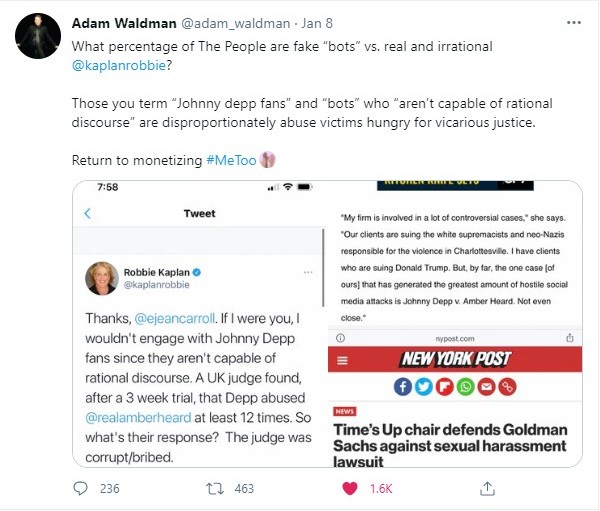This screenshot has width=600, height=511.
Task: Open Adam Waldman's profile picture
Action: pos(38,36)
